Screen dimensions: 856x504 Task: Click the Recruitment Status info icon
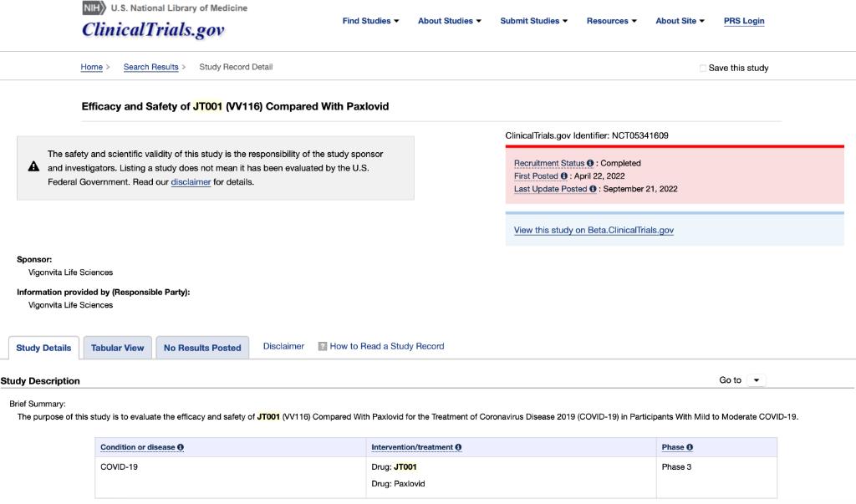pos(590,163)
